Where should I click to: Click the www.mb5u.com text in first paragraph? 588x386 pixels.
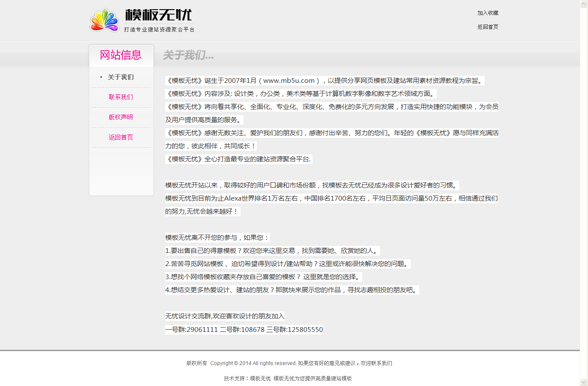289,81
